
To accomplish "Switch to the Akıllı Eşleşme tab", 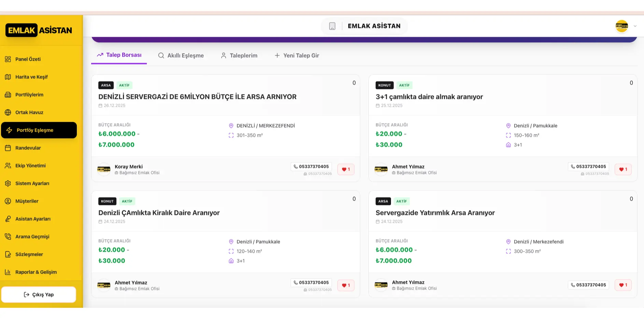I will coord(181,55).
